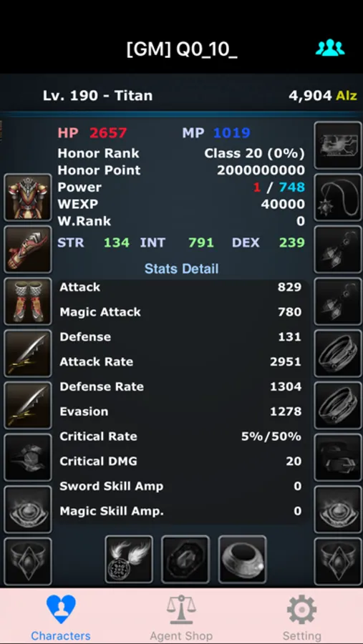Screen dimensions: 363x644
Task: Select the card slot at top right
Action: tap(338, 145)
